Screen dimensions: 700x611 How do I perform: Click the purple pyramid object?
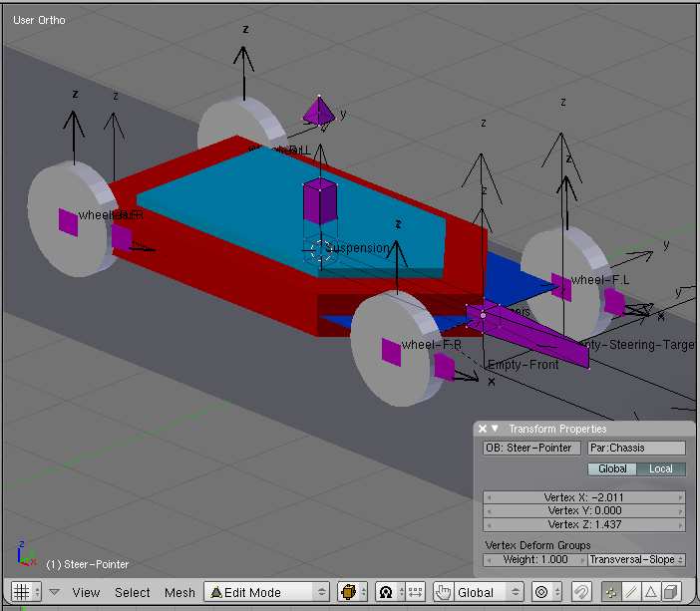pyautogui.click(x=319, y=112)
